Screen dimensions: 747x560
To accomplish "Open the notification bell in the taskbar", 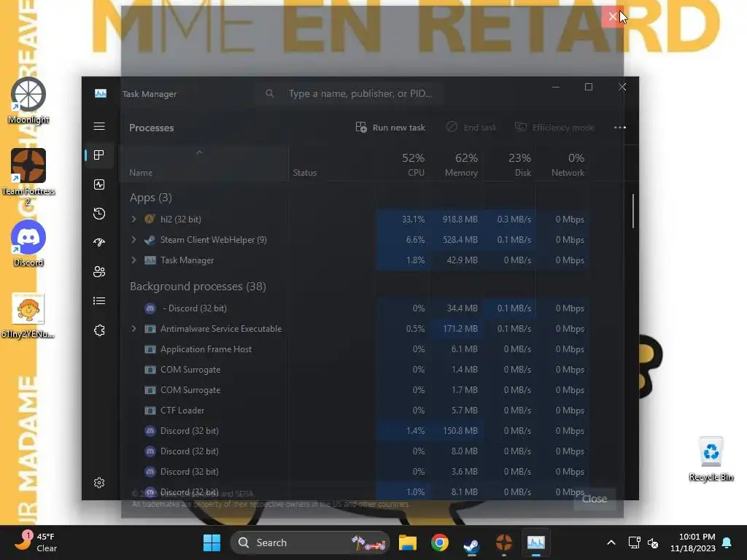I will coord(727,542).
